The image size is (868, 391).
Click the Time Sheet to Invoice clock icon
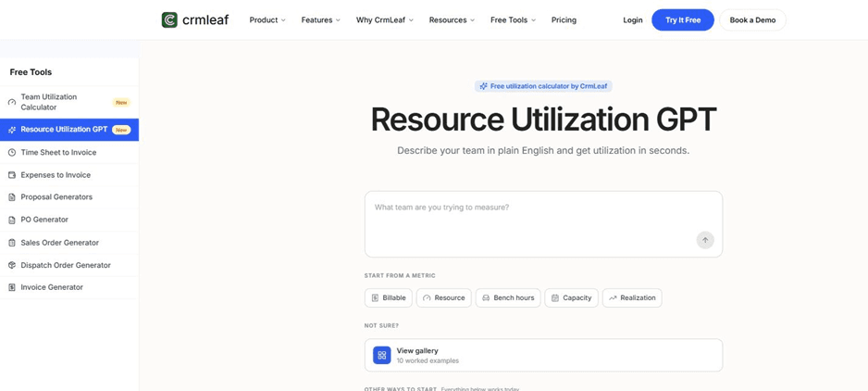[12, 153]
